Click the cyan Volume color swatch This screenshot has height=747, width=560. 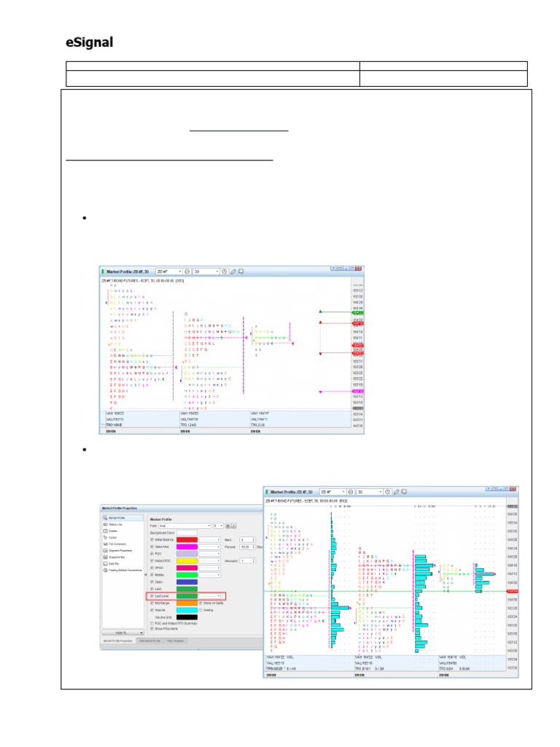click(187, 611)
